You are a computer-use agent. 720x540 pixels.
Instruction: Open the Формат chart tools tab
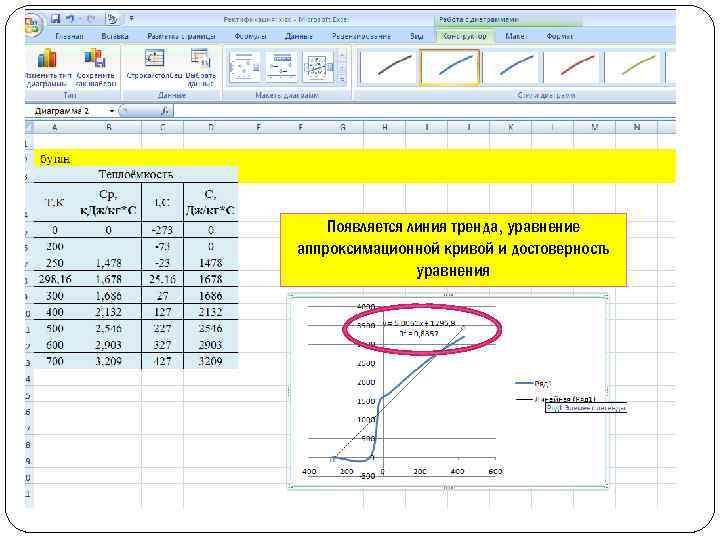tap(560, 36)
